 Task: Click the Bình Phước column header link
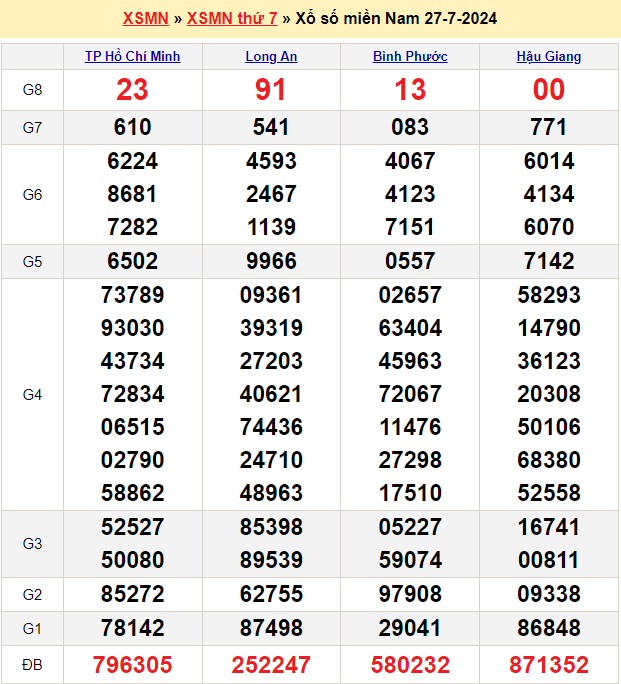pos(410,57)
